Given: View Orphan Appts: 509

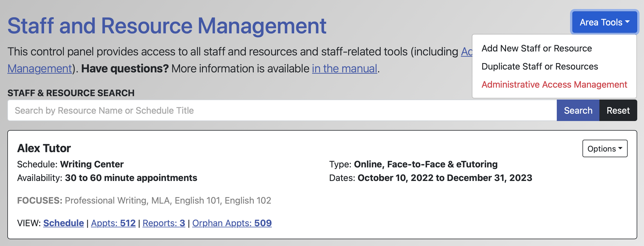Looking at the screenshot, I should tap(232, 223).
